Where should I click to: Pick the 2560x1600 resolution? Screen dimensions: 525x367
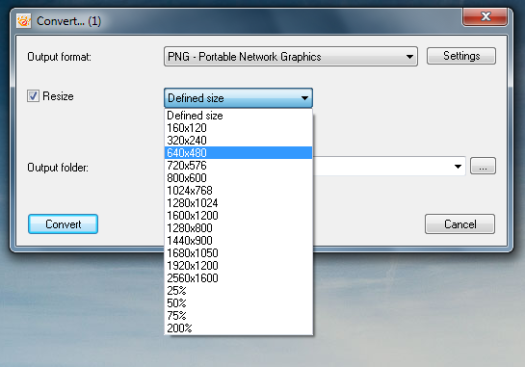click(x=238, y=278)
